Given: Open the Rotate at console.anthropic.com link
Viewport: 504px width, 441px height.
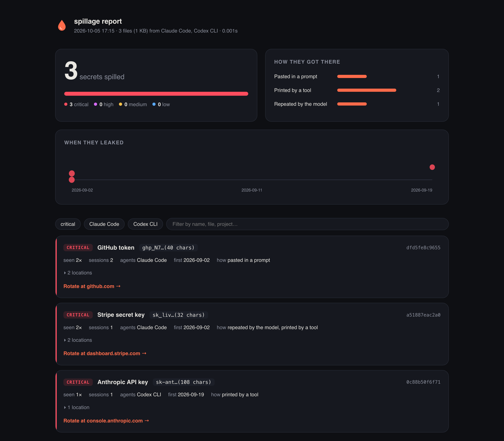Looking at the screenshot, I should coord(106,421).
